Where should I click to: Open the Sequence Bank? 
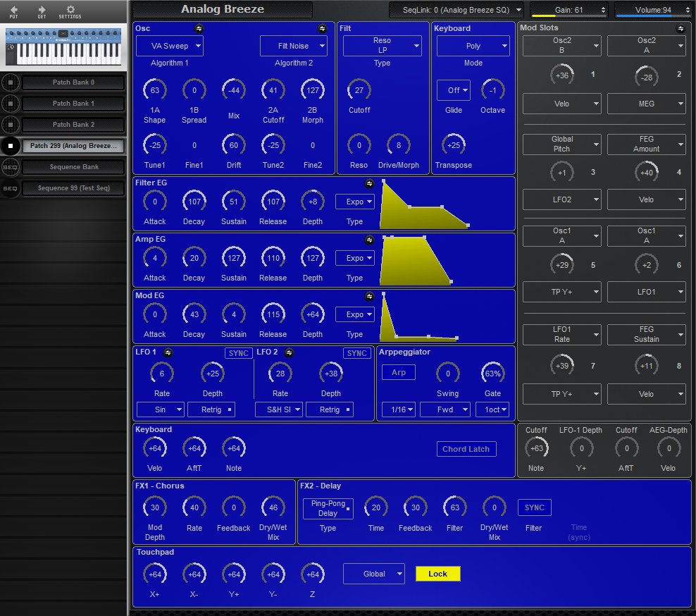74,167
